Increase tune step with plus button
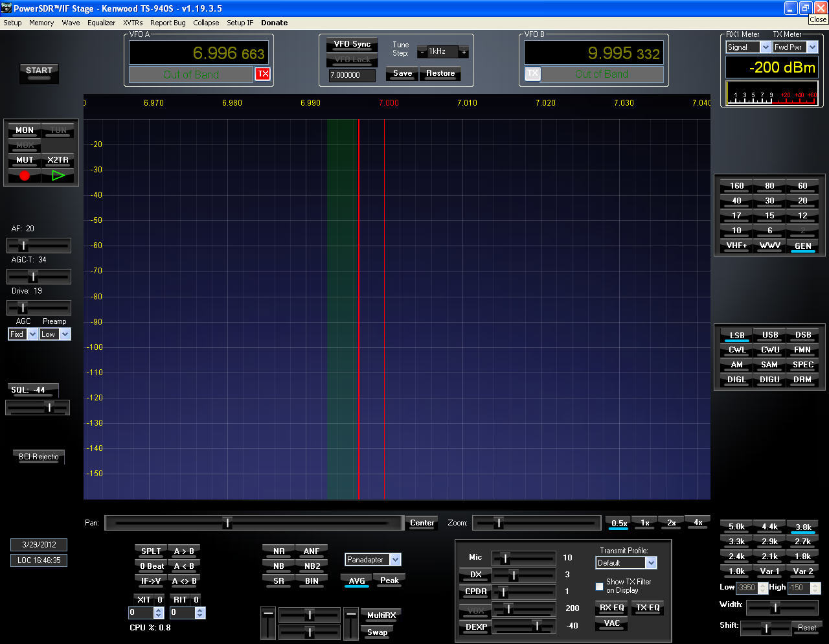829x644 pixels. point(464,52)
